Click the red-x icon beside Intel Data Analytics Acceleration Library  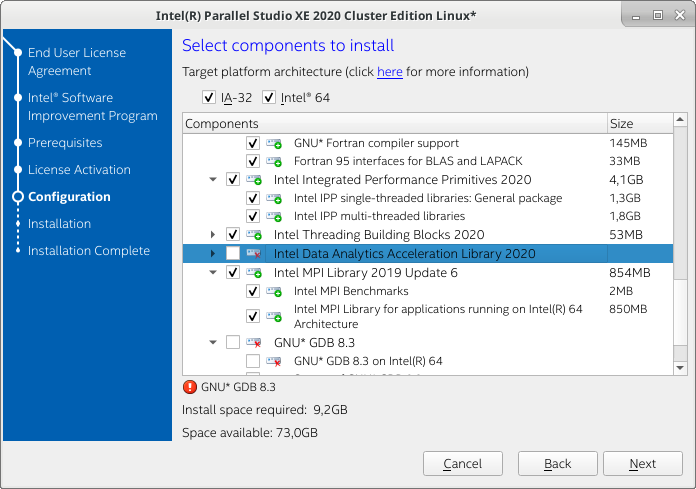click(x=254, y=253)
